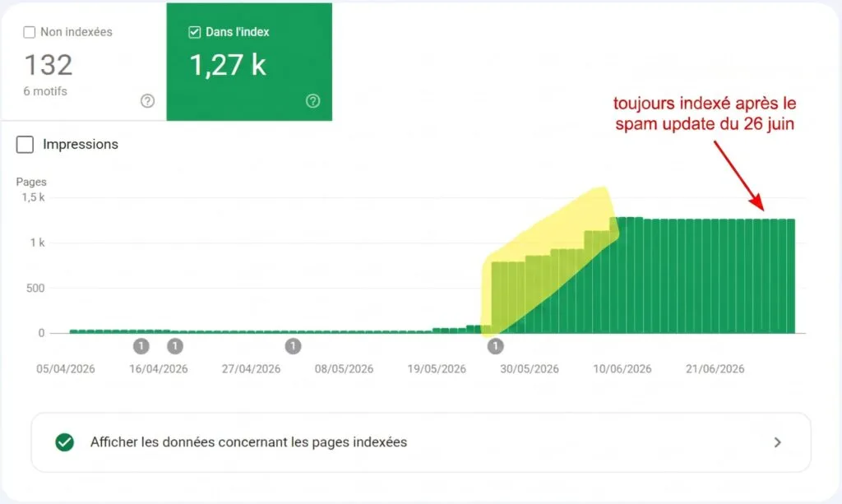Click the 6 motifs text
The width and height of the screenshot is (842, 504).
pyautogui.click(x=45, y=91)
